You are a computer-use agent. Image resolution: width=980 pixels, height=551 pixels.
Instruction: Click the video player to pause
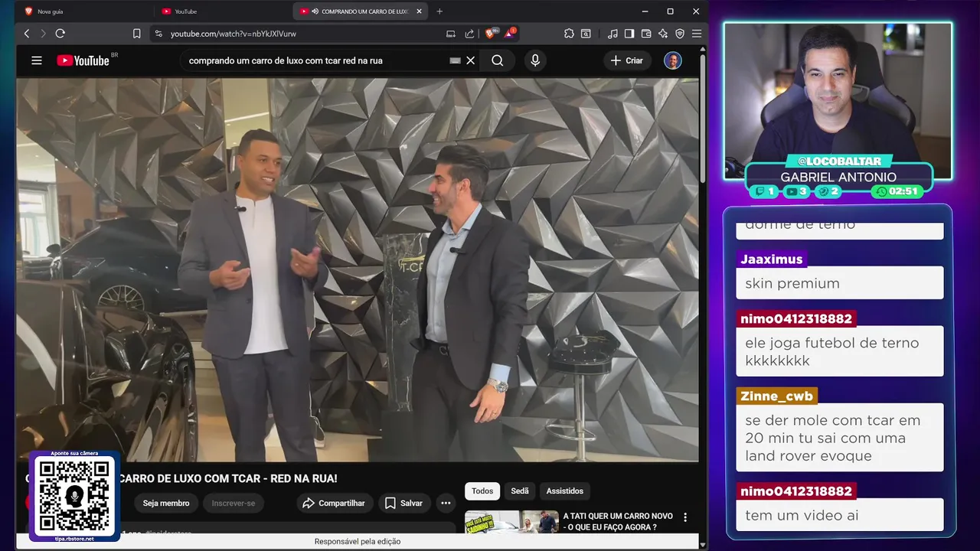click(x=358, y=269)
